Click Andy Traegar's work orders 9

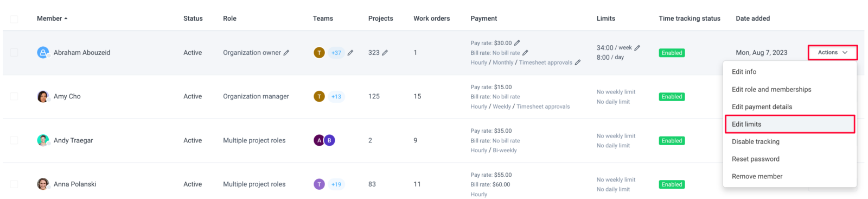pos(416,140)
